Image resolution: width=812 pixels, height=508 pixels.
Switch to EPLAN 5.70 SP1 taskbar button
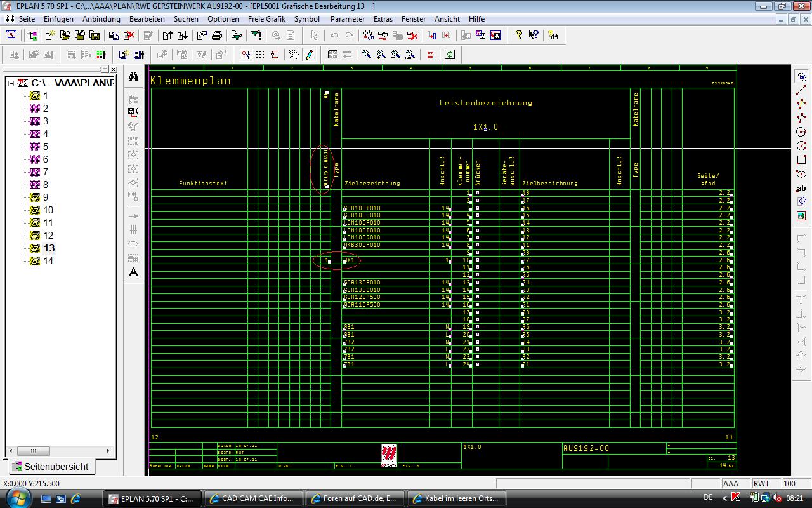click(153, 498)
